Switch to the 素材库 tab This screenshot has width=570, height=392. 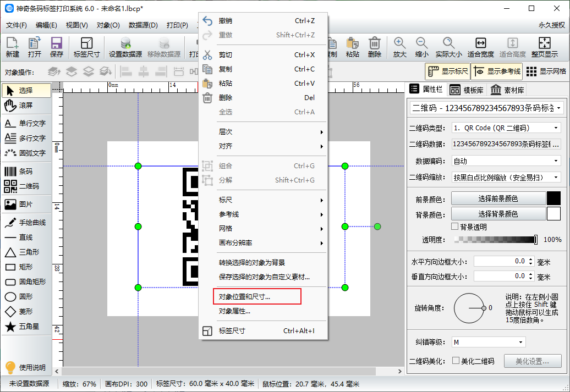[x=507, y=90]
